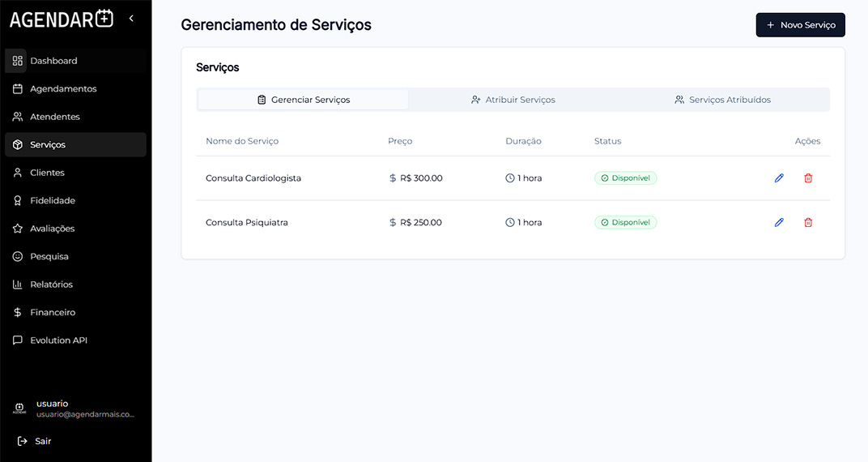Click the Nome do Serviço column header
Screen dimensions: 868x462
242,141
